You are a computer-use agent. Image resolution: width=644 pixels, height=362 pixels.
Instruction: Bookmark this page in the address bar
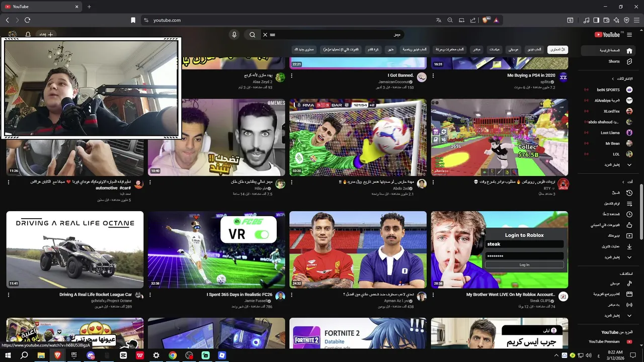coord(133,20)
